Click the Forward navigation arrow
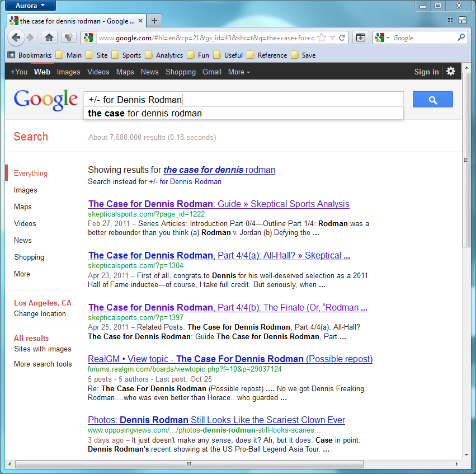 tap(30, 37)
